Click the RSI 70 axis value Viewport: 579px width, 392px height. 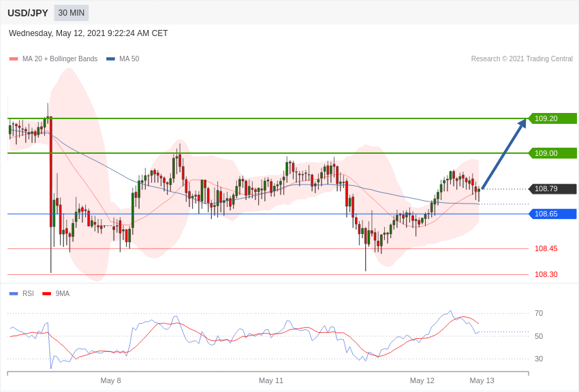[x=539, y=313]
